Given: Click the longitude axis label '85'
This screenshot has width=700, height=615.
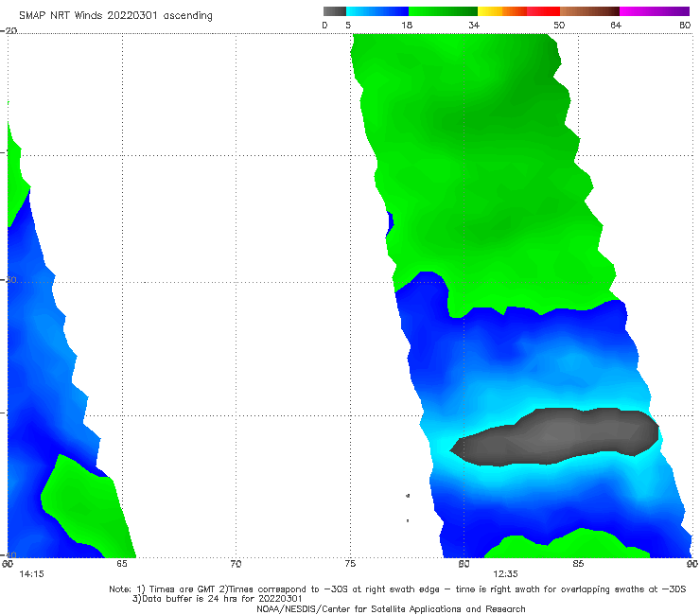Looking at the screenshot, I should click(x=578, y=564).
